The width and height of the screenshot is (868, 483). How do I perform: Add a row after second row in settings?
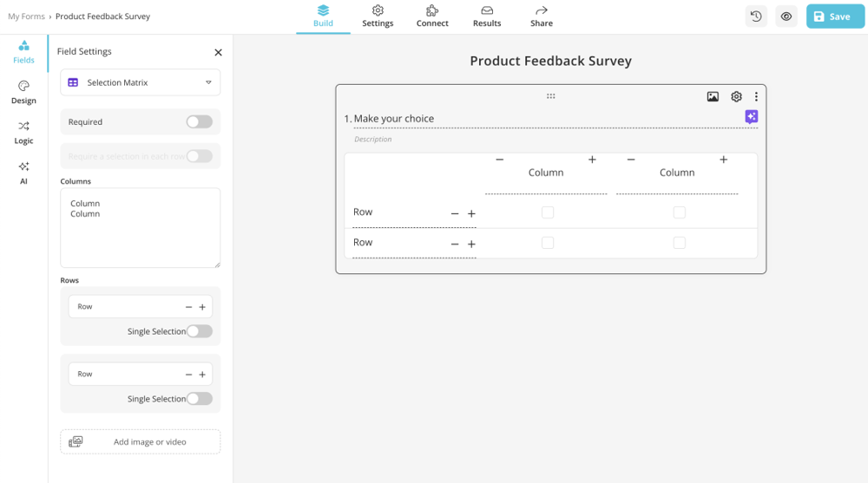(x=202, y=375)
